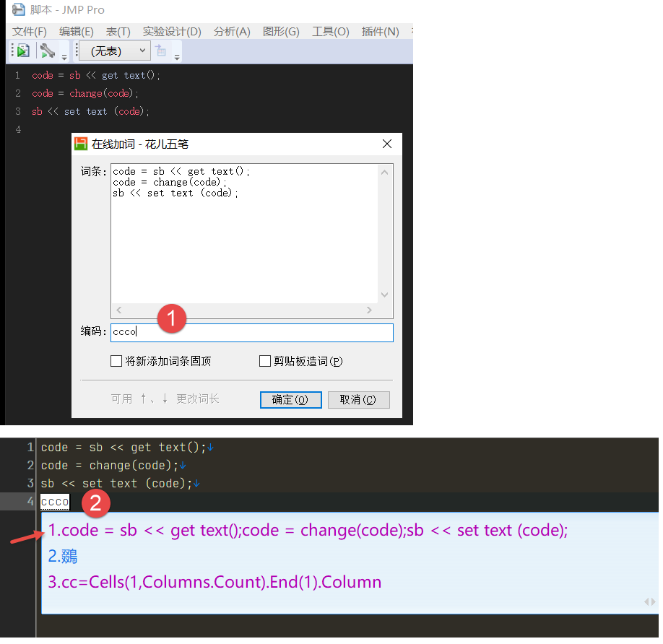Image resolution: width=663 pixels, height=644 pixels.
Task: Open the 图形(G) menu
Action: 281,32
